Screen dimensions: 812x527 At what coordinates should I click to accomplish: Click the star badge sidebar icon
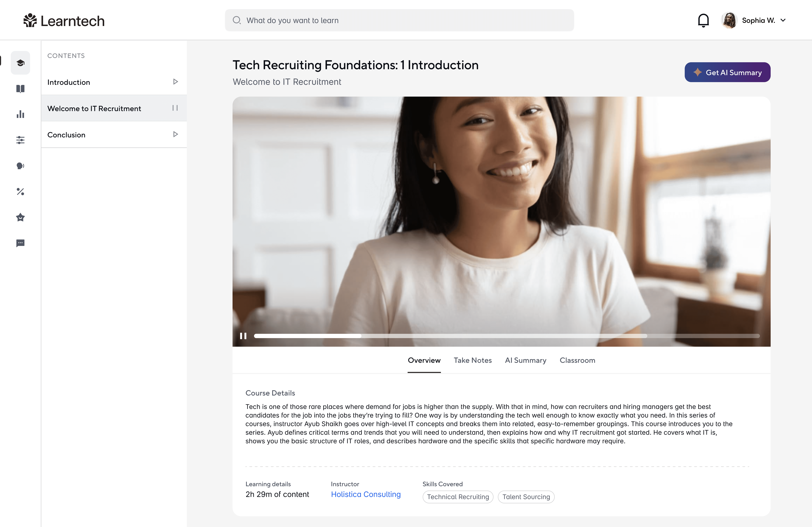pos(20,217)
